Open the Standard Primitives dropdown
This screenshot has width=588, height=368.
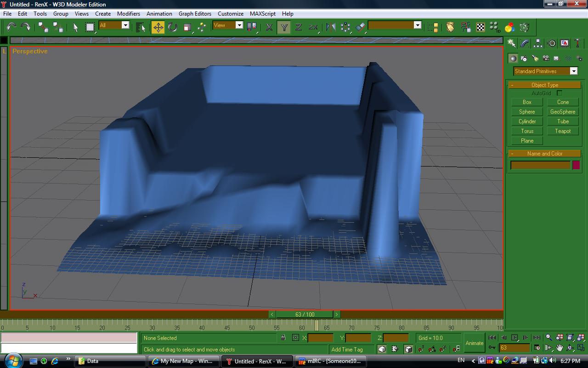[573, 71]
